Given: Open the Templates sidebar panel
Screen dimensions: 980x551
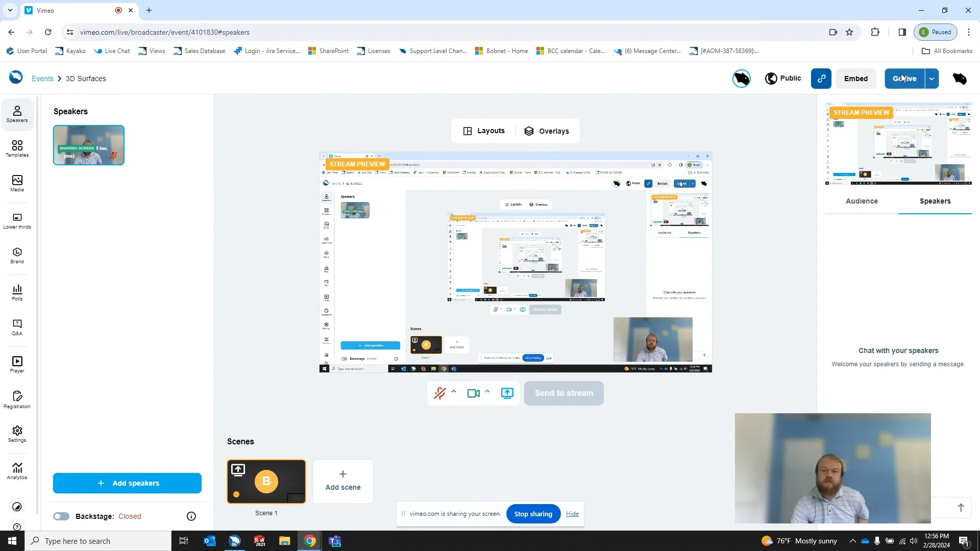Looking at the screenshot, I should point(17,149).
